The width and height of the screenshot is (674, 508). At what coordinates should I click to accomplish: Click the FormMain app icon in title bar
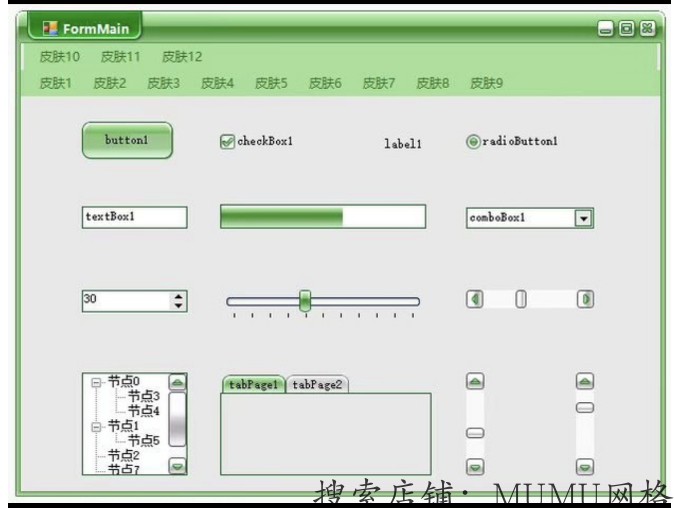[x=50, y=28]
